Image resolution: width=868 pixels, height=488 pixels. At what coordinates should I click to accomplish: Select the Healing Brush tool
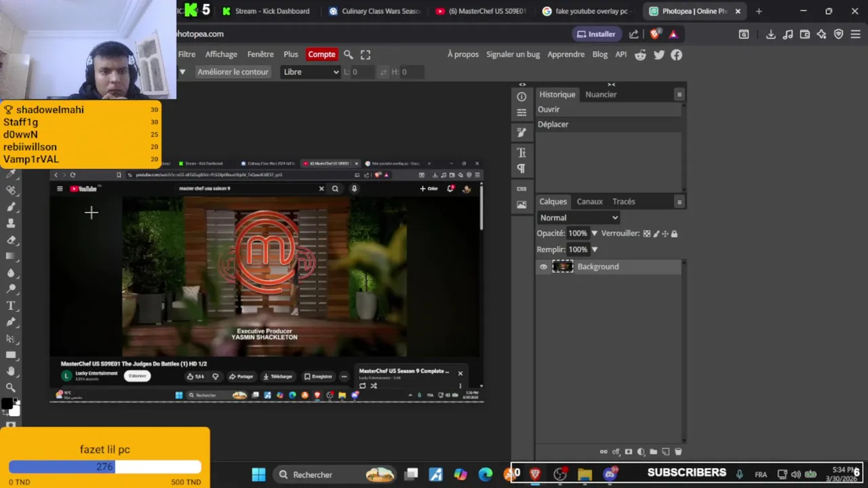point(11,190)
